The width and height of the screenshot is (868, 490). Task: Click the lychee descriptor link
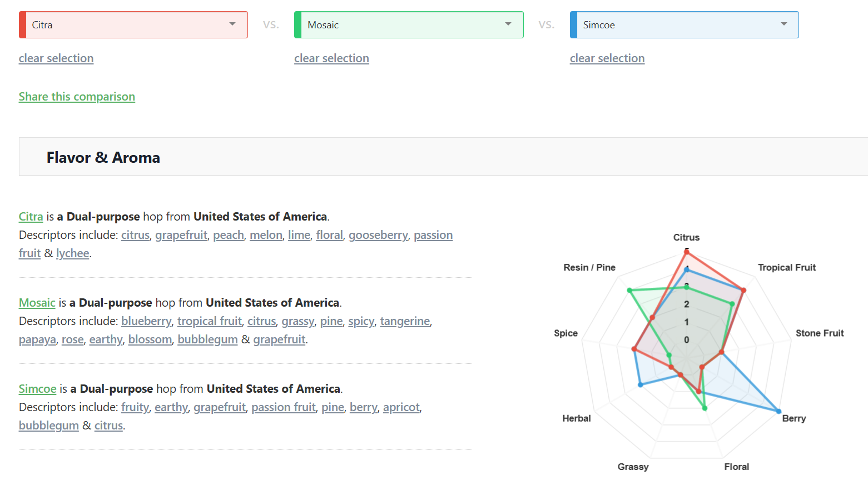(x=73, y=253)
